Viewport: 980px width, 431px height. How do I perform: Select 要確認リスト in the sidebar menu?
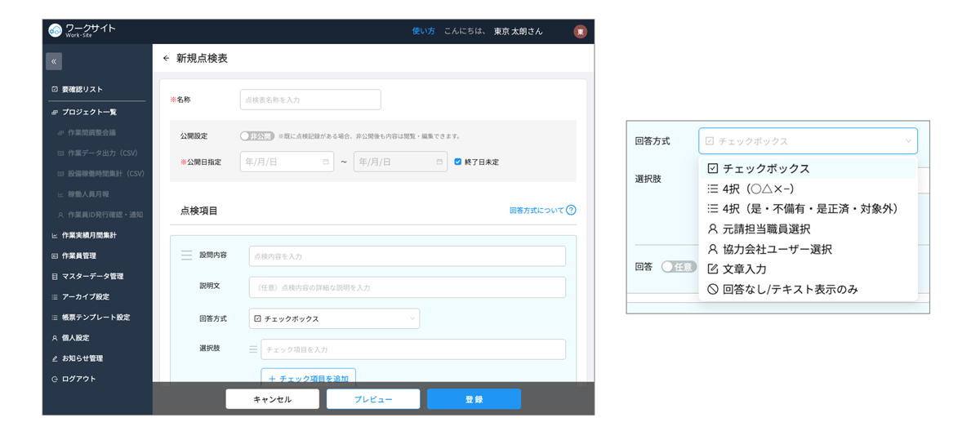coord(77,89)
